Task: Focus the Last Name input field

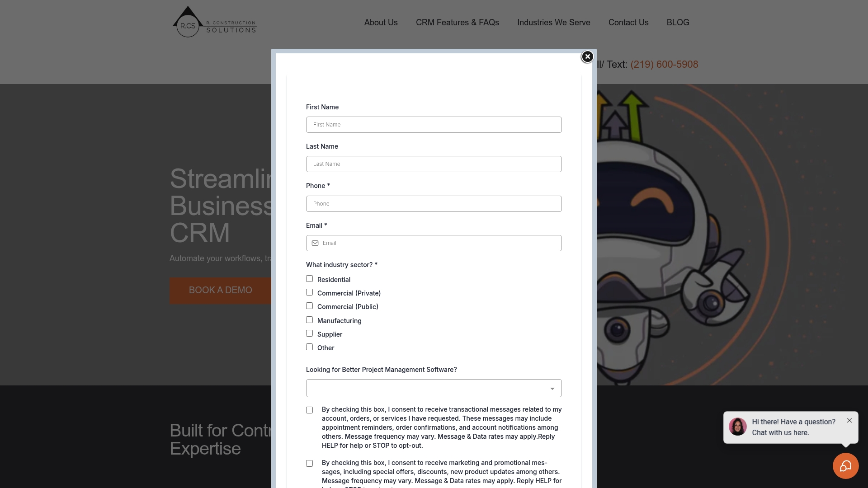Action: click(x=434, y=164)
